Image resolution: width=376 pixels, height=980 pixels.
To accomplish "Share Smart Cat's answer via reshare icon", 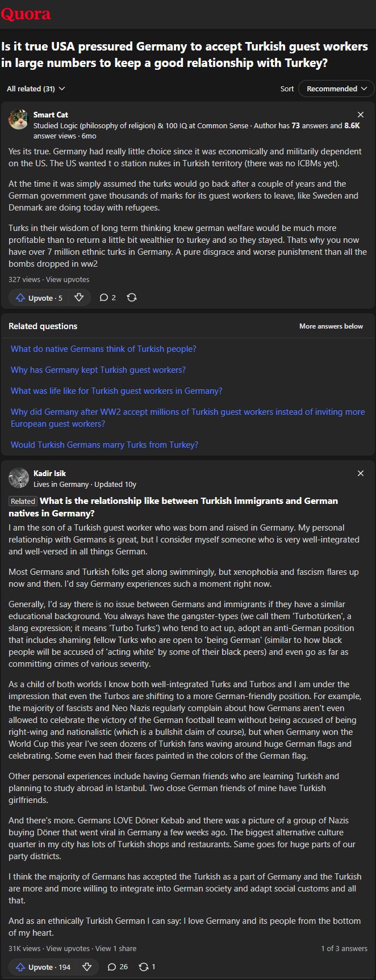I will click(132, 297).
